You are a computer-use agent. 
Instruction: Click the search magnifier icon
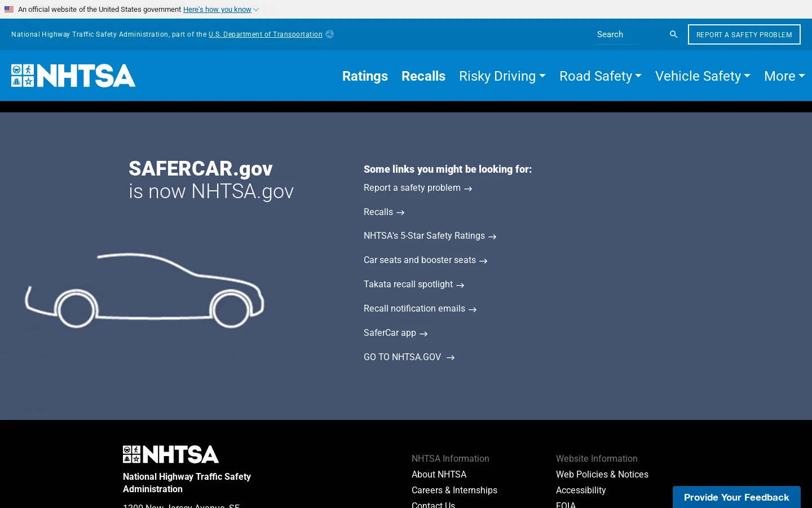(673, 34)
